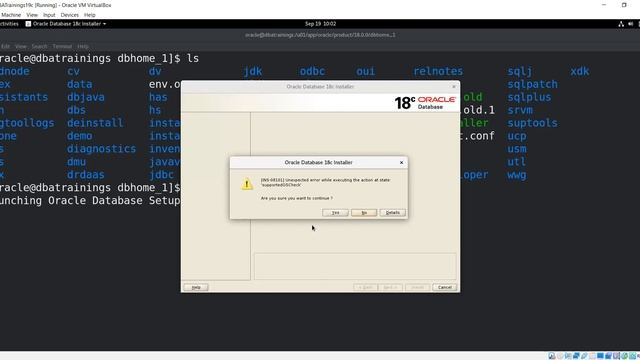Click the 'jdbc' directory name
The height and width of the screenshot is (360, 640).
tap(161, 175)
